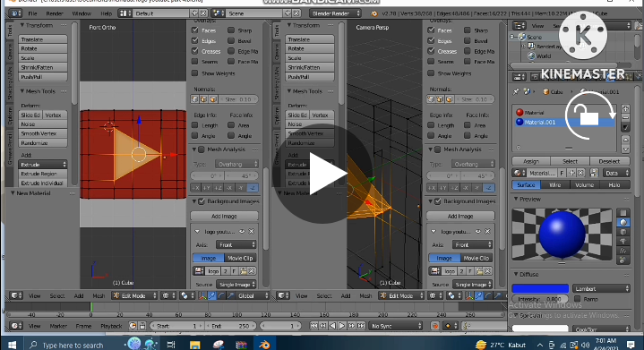644x350 pixels.
Task: Toggle Faces overlay checkbox in left panel
Action: [x=195, y=30]
